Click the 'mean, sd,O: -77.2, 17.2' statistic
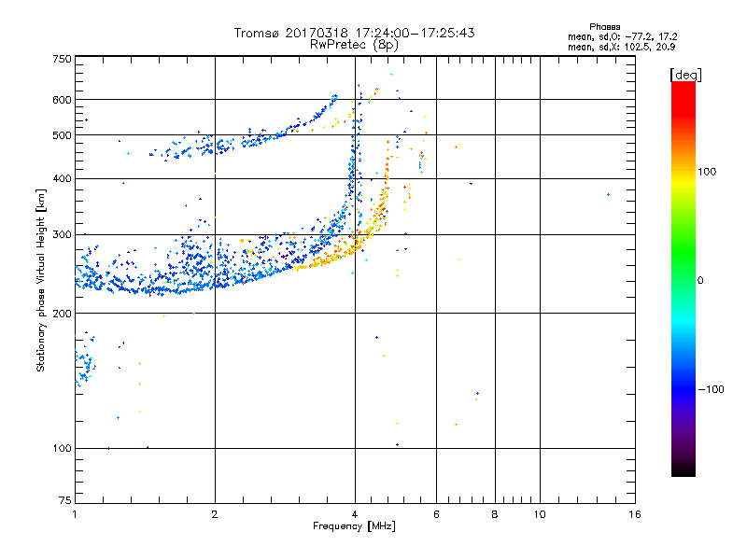The image size is (747, 560). 622,36
